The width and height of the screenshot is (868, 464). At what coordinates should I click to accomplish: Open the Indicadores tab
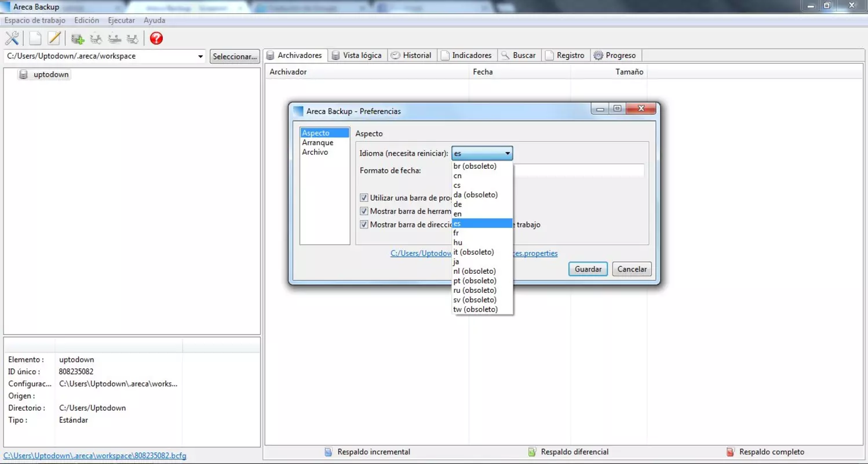tap(466, 55)
